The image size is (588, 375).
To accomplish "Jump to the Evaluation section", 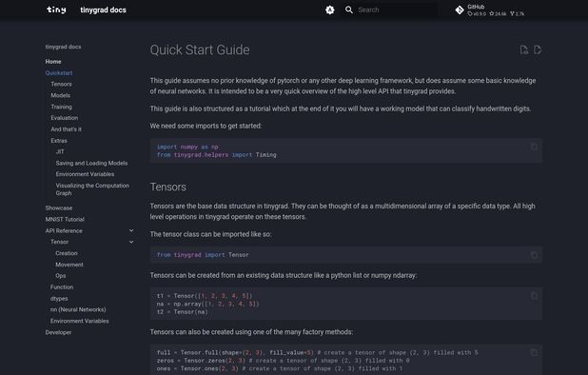I will [x=65, y=118].
